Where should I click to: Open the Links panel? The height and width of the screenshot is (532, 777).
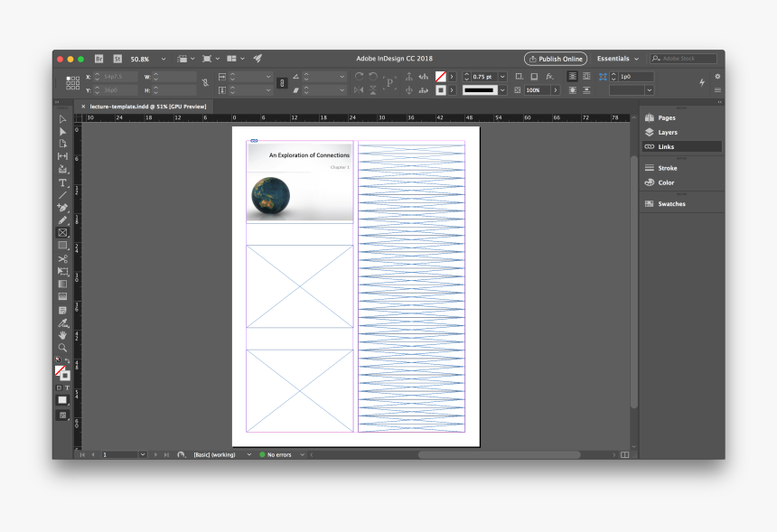pyautogui.click(x=681, y=146)
